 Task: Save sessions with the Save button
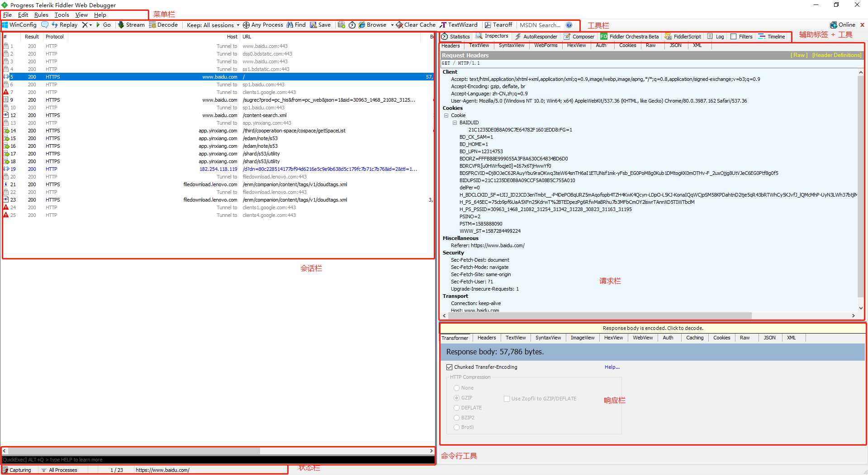[x=320, y=25]
